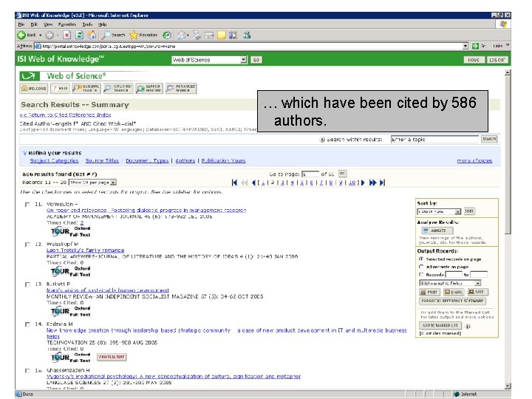Screen dimensions: 532x399
Task: Open the Cited Ref Search button
Action: [x=118, y=88]
